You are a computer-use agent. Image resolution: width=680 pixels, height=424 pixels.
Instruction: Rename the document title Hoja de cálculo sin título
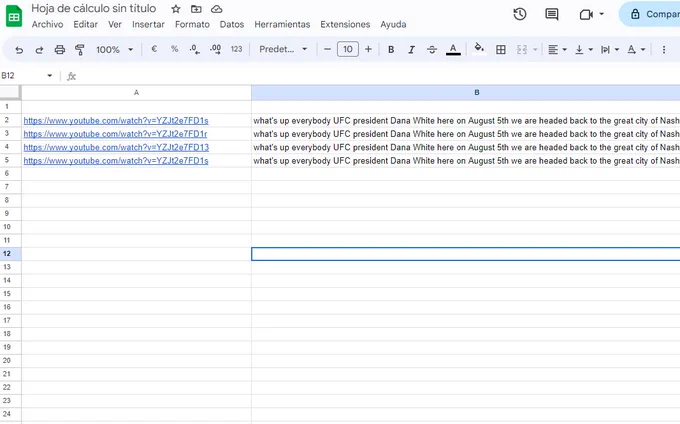(94, 8)
